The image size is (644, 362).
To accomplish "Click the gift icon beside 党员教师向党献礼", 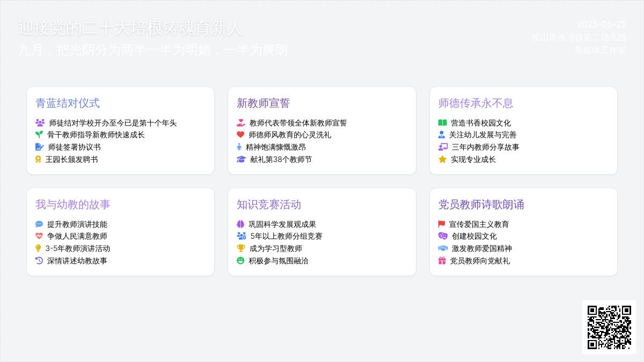I will pyautogui.click(x=442, y=261).
